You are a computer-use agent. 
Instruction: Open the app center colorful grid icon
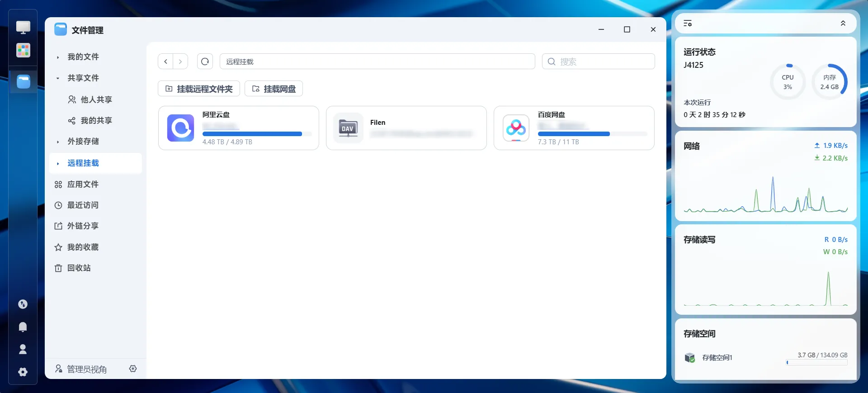tap(23, 50)
